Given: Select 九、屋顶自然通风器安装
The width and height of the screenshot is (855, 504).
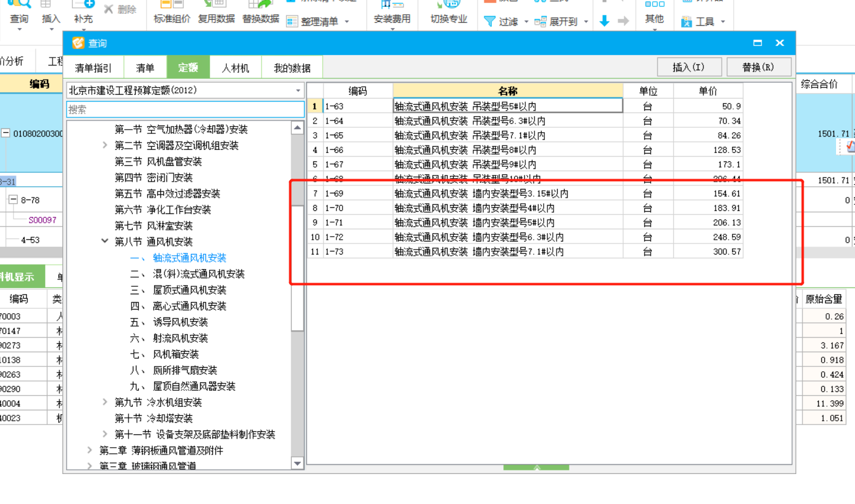Looking at the screenshot, I should point(183,386).
